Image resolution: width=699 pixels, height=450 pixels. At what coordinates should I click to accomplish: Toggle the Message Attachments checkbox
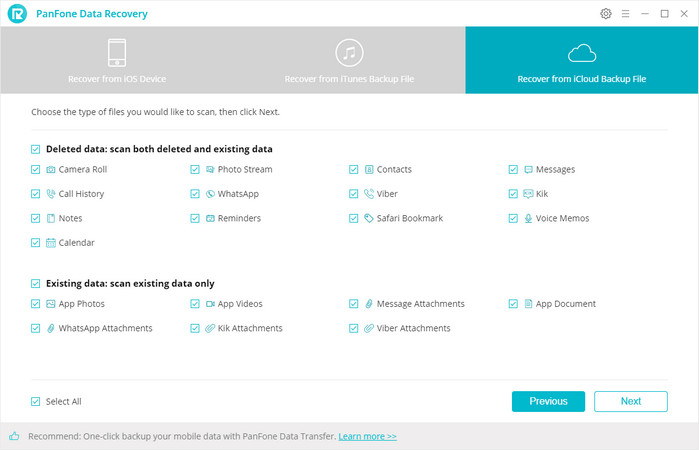tap(354, 304)
